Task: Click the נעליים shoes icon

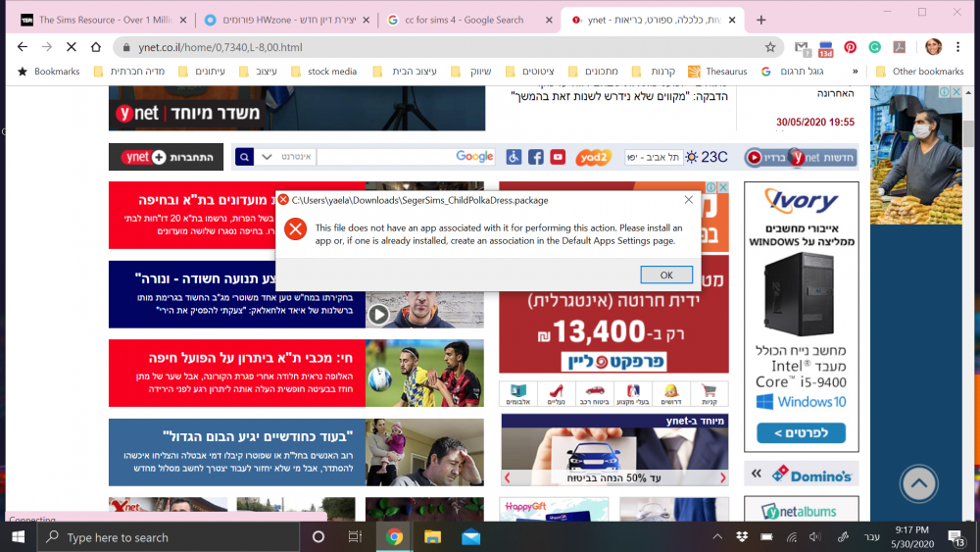Action: [557, 394]
